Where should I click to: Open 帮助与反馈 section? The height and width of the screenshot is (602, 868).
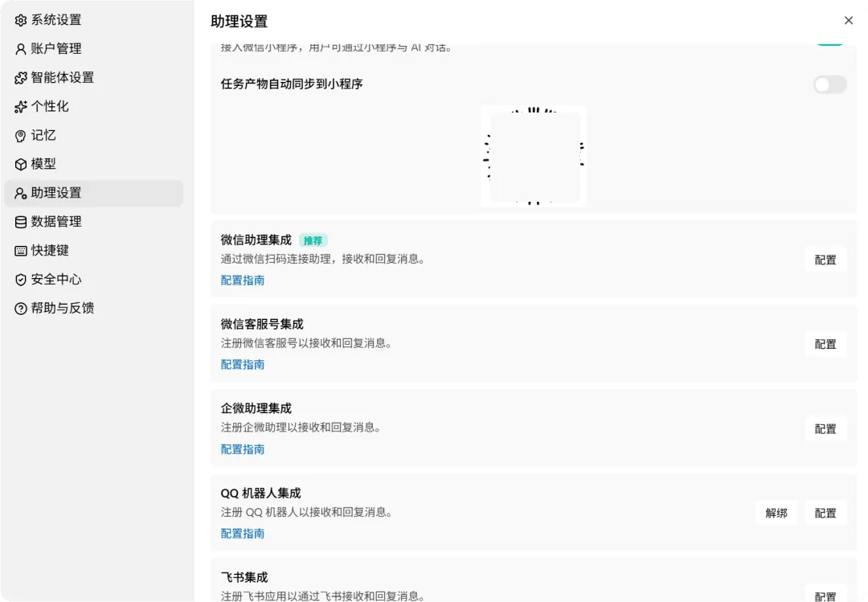[x=93, y=308]
